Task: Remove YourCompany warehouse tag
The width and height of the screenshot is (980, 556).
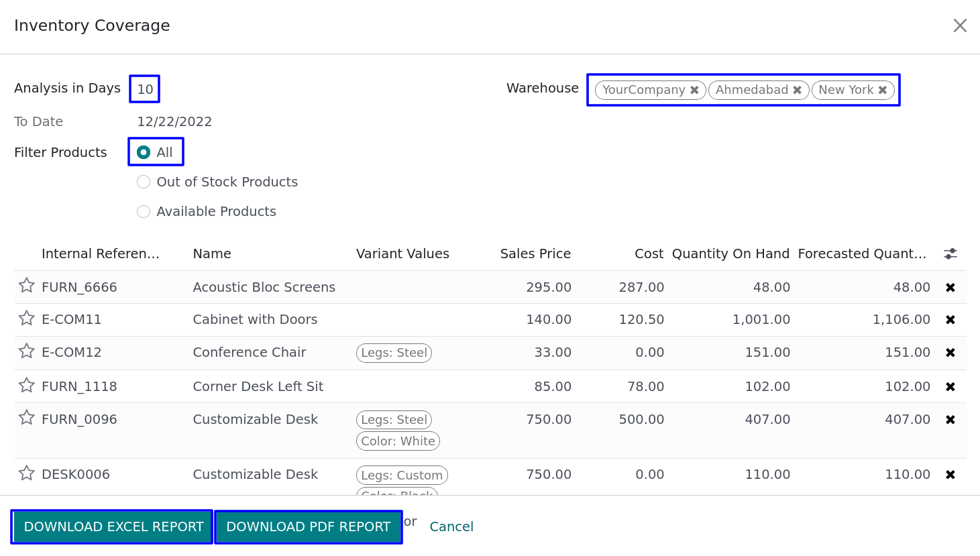Action: point(694,90)
